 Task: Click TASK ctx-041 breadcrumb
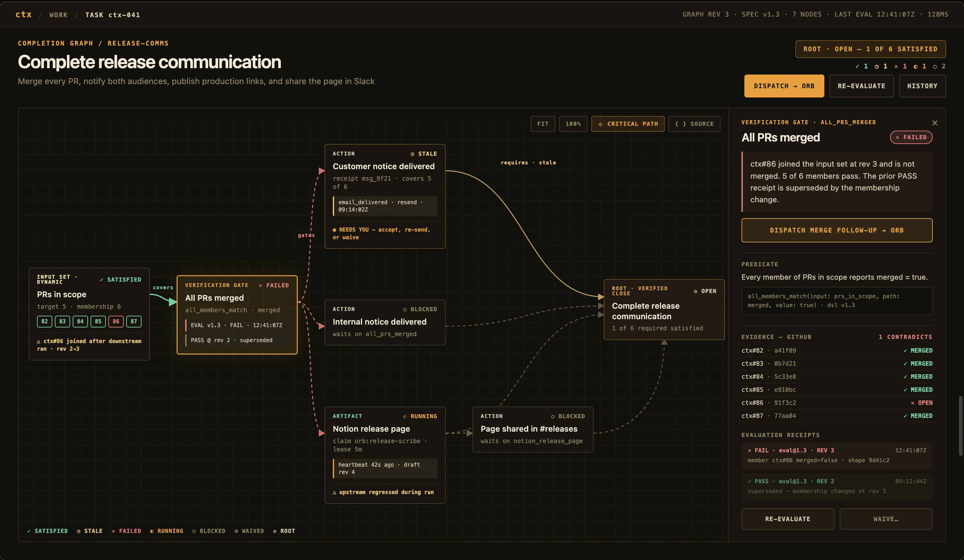pos(113,15)
